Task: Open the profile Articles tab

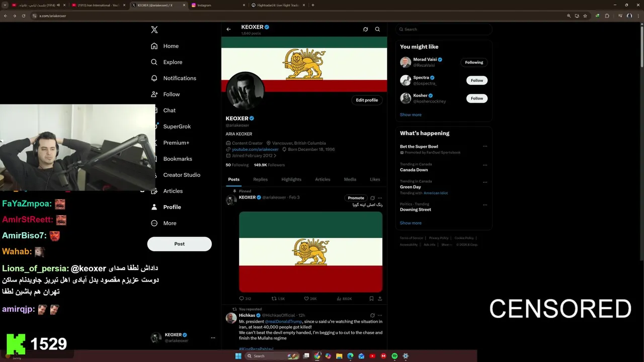Action: [x=323, y=179]
